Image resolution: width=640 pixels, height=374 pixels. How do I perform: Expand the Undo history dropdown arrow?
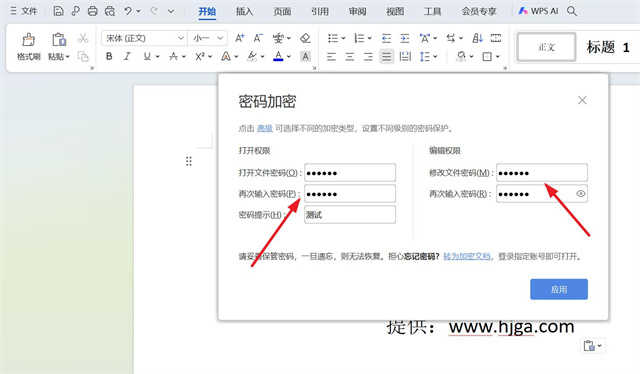click(138, 11)
